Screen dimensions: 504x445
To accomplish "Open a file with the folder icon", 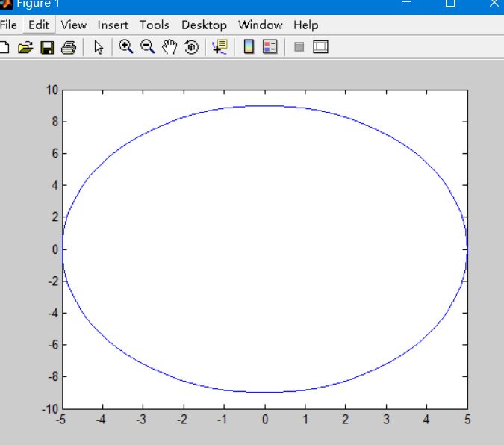I will click(x=25, y=47).
